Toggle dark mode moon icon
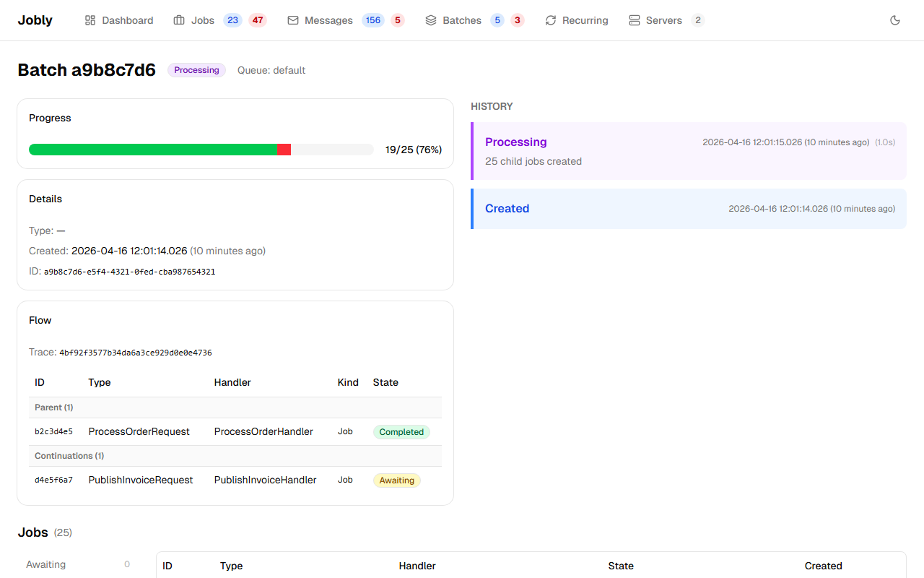 tap(895, 20)
